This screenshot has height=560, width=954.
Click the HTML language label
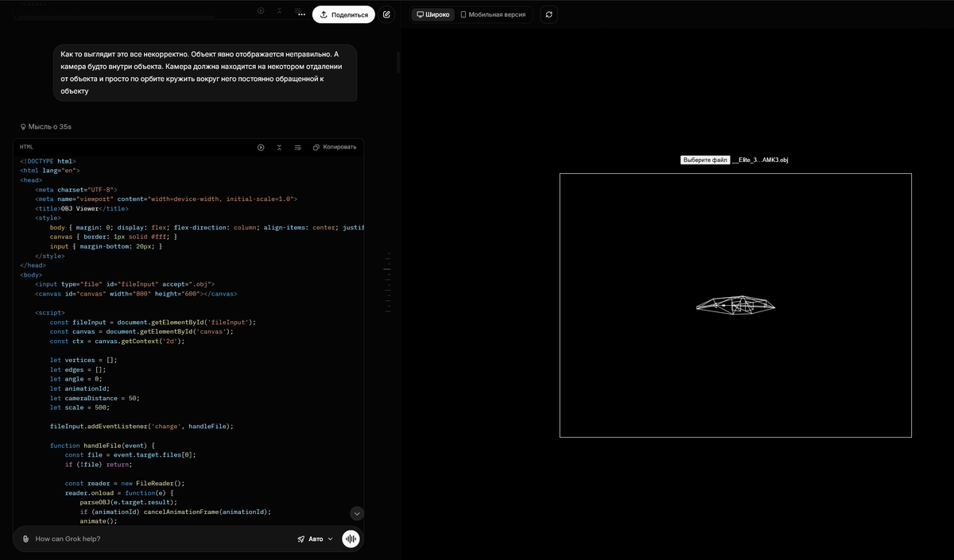click(26, 147)
